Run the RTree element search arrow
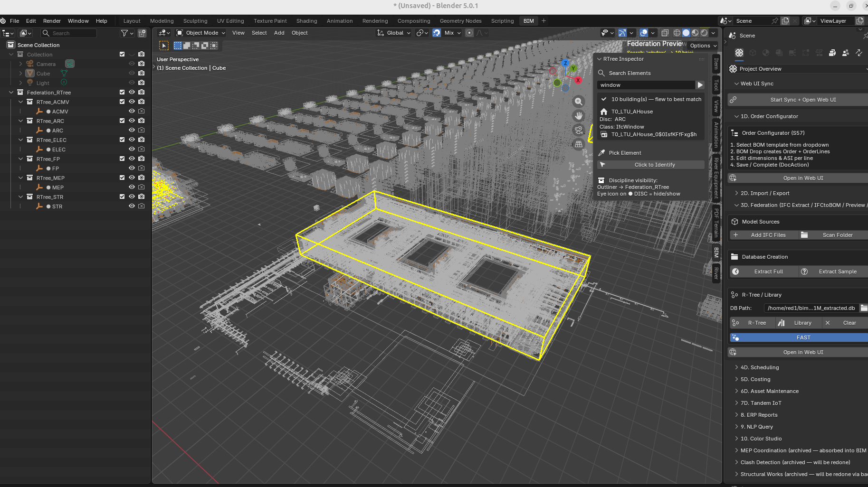868x487 pixels. tap(700, 85)
